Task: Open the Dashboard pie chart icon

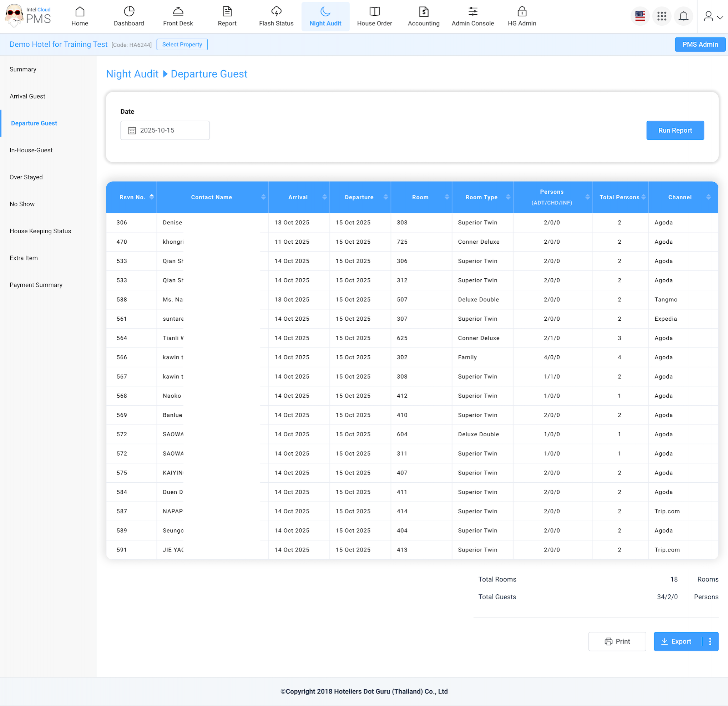Action: click(x=129, y=11)
